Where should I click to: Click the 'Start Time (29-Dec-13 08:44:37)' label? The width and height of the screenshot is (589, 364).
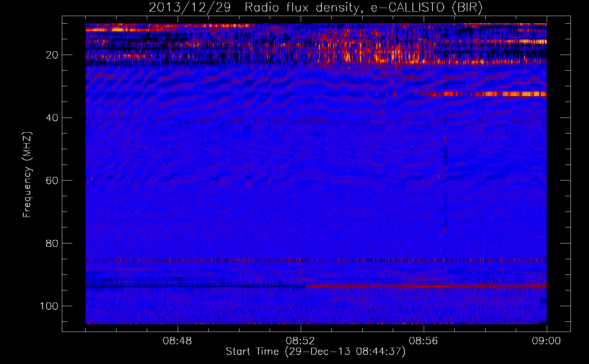point(316,352)
